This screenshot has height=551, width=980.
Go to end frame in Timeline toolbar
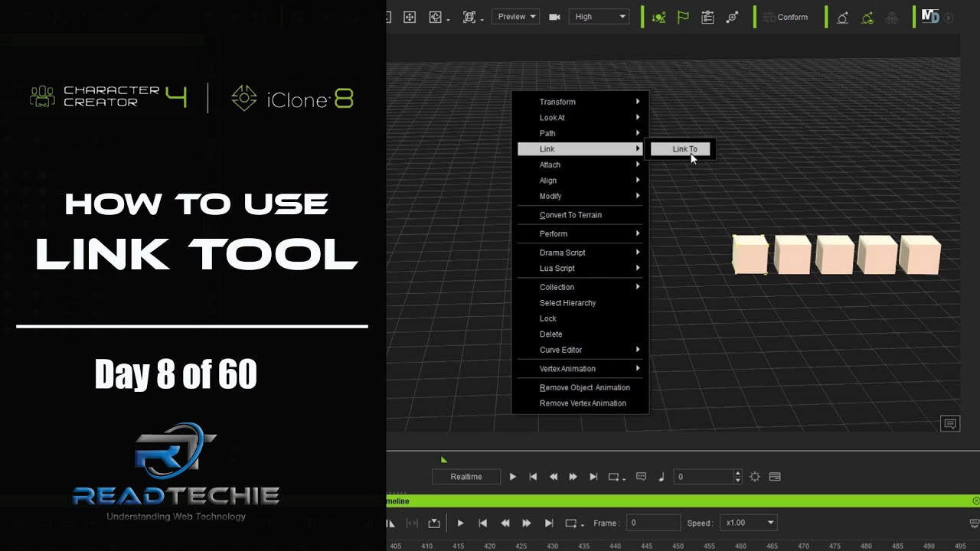pyautogui.click(x=549, y=523)
